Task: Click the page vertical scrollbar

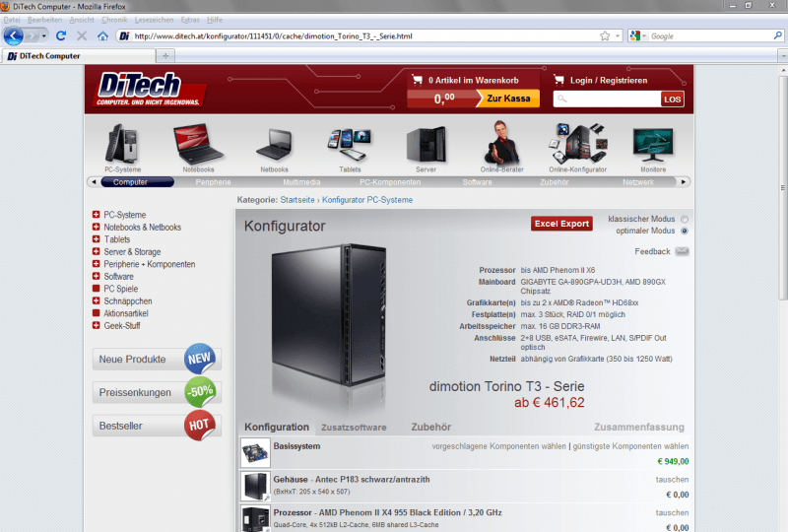Action: pos(783,187)
